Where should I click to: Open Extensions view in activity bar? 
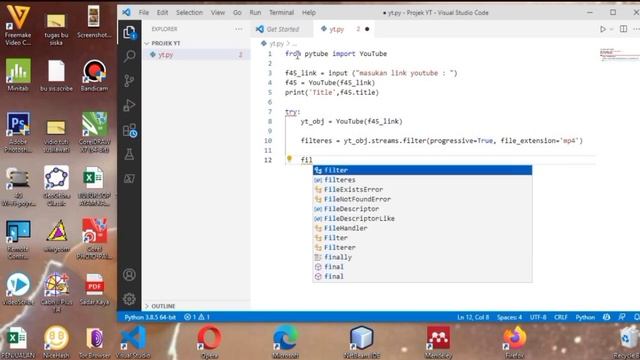click(129, 130)
